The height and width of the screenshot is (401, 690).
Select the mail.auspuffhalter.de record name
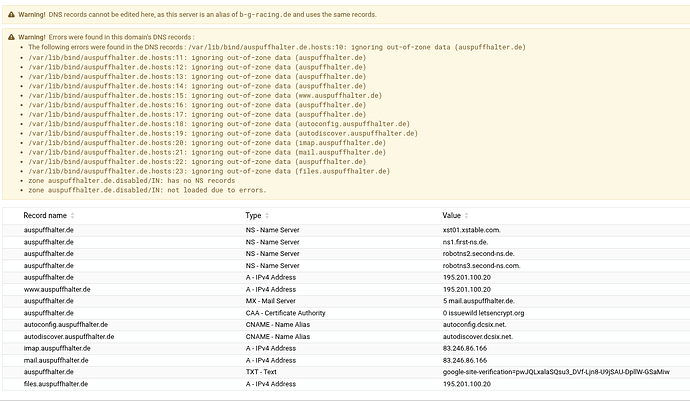click(57, 360)
